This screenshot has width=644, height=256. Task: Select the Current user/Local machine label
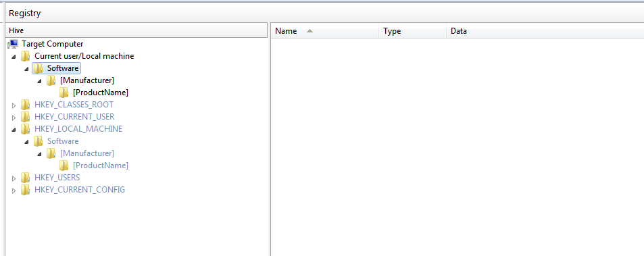[84, 56]
